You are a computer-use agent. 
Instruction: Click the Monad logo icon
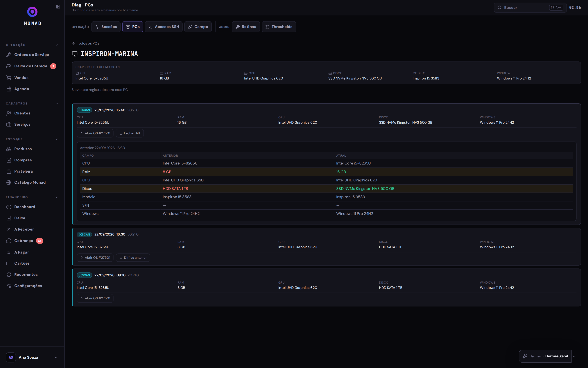coord(32,12)
